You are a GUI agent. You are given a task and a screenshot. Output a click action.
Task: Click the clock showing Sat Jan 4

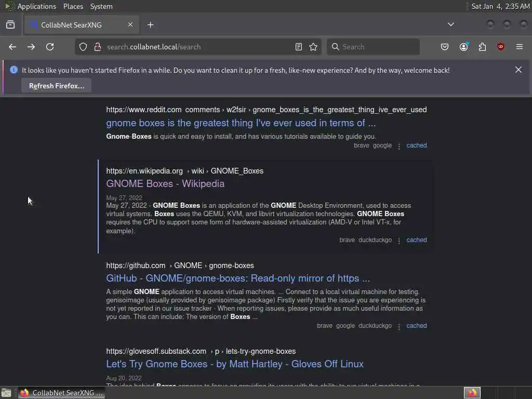[500, 6]
